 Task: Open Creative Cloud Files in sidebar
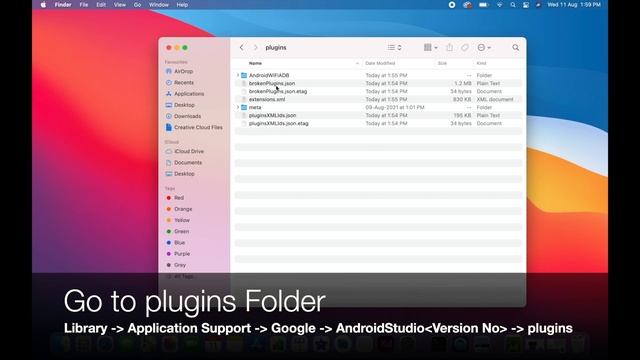pyautogui.click(x=198, y=127)
